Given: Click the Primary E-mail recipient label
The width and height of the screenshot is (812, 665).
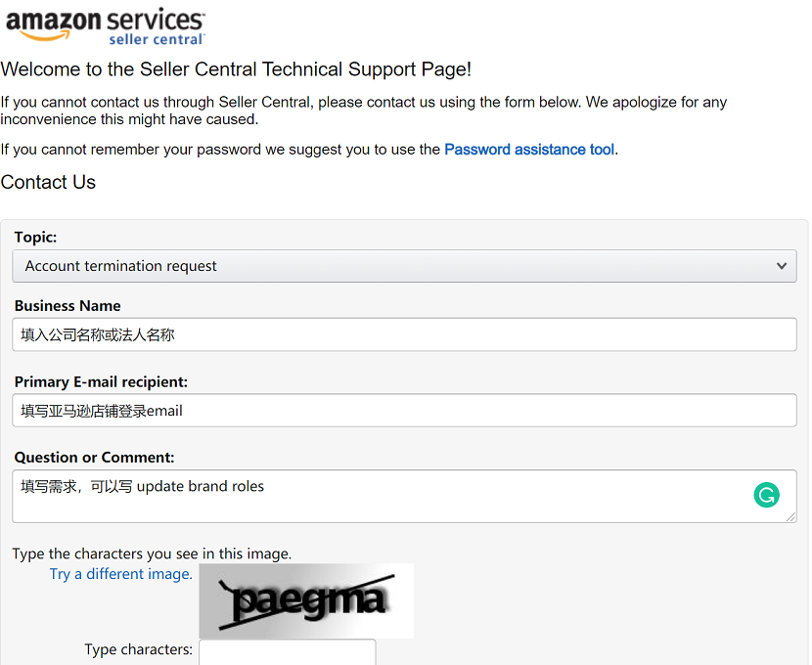Looking at the screenshot, I should [x=101, y=382].
